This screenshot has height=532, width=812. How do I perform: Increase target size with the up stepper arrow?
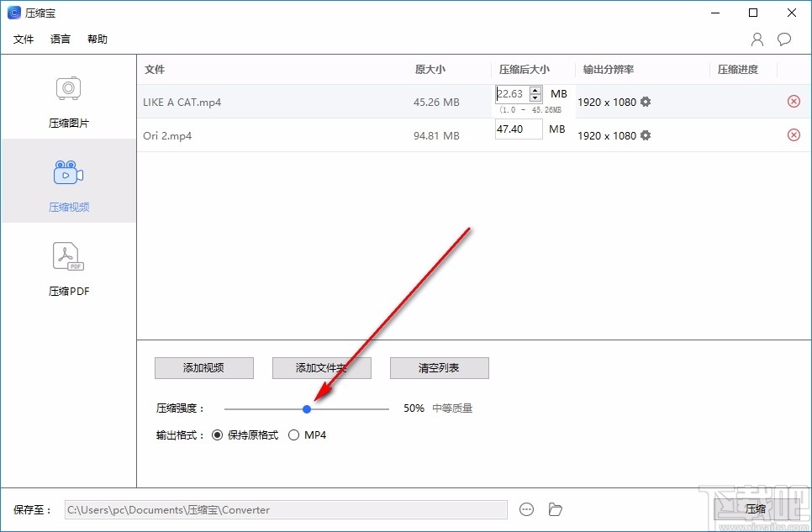click(535, 89)
